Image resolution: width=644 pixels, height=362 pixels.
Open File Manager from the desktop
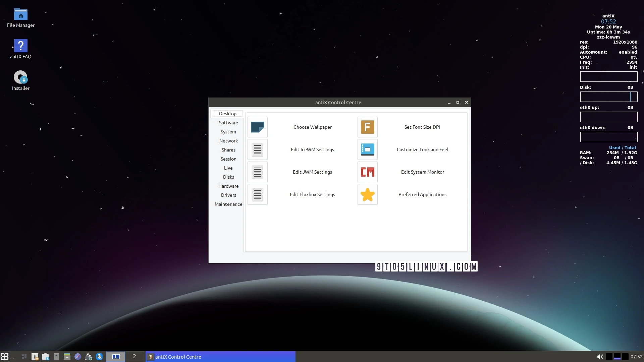pos(20,14)
